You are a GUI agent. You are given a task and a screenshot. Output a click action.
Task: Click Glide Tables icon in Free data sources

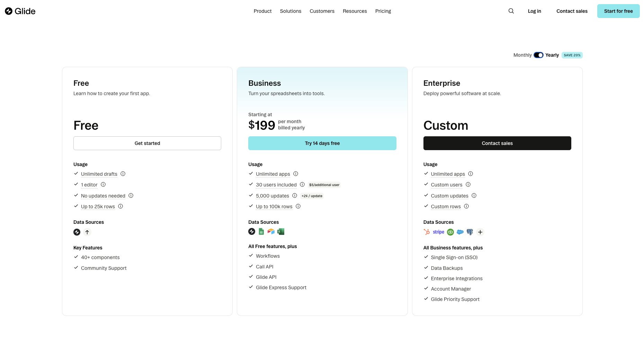click(x=77, y=232)
